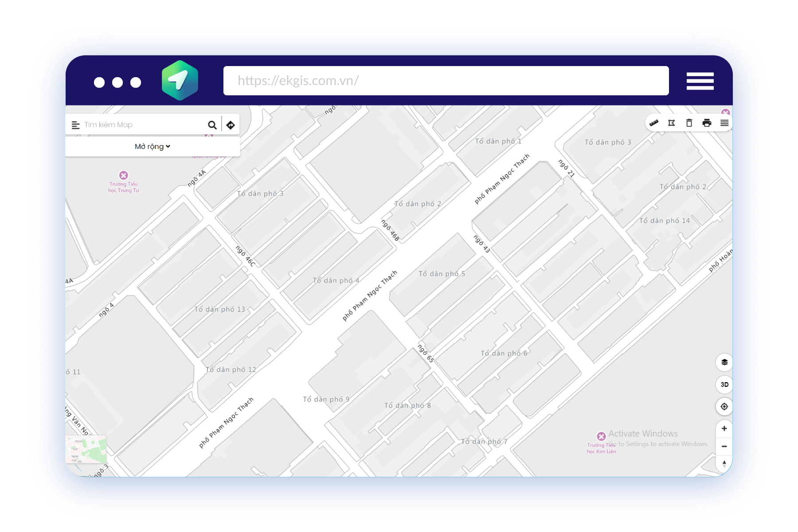Click the label Tổ dân phố 9

tap(326, 399)
